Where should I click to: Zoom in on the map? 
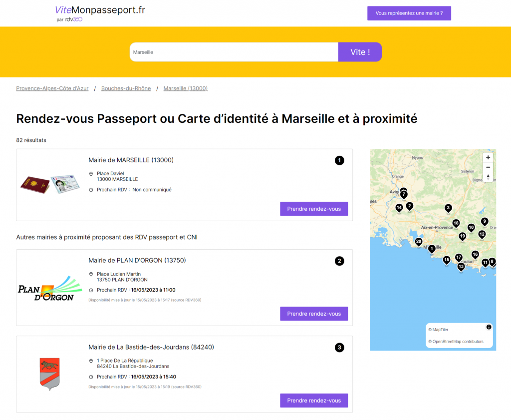pos(488,157)
